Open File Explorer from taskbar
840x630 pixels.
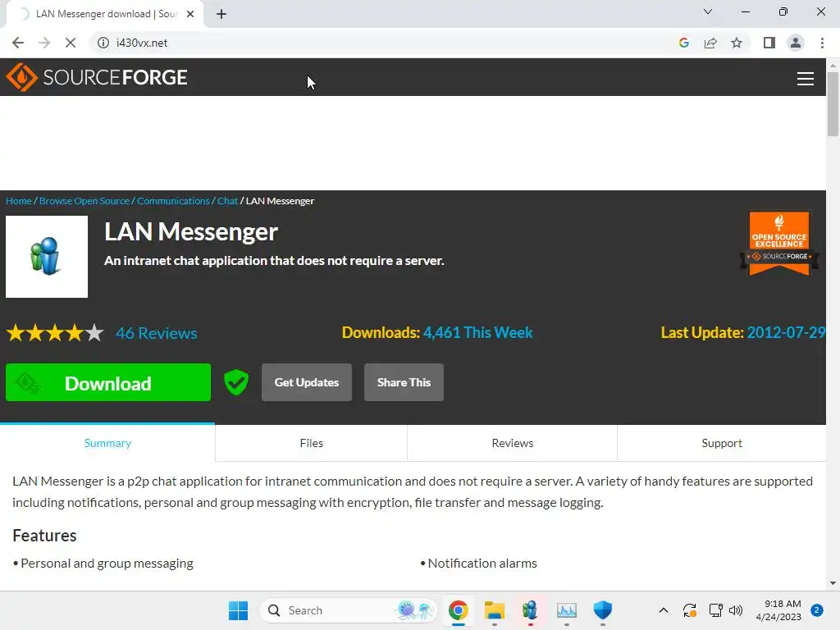495,610
